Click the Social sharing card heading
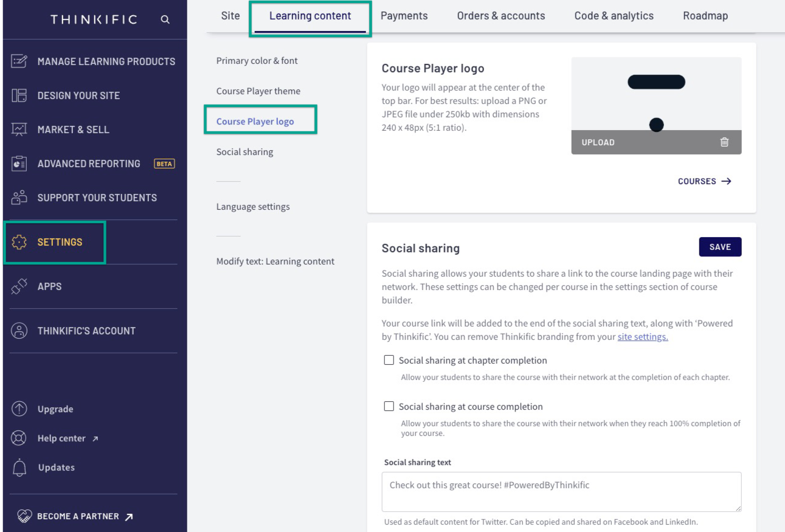Viewport: 785px width, 532px height. (x=421, y=248)
